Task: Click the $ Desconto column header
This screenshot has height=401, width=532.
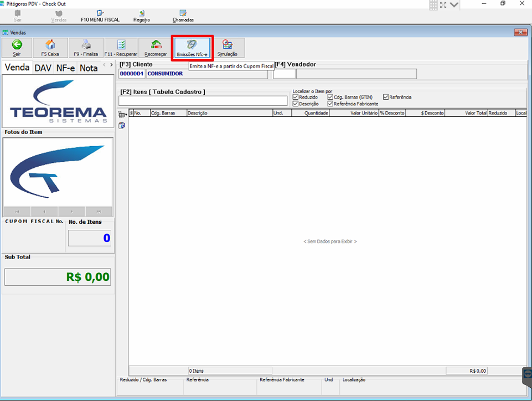Action: point(425,113)
